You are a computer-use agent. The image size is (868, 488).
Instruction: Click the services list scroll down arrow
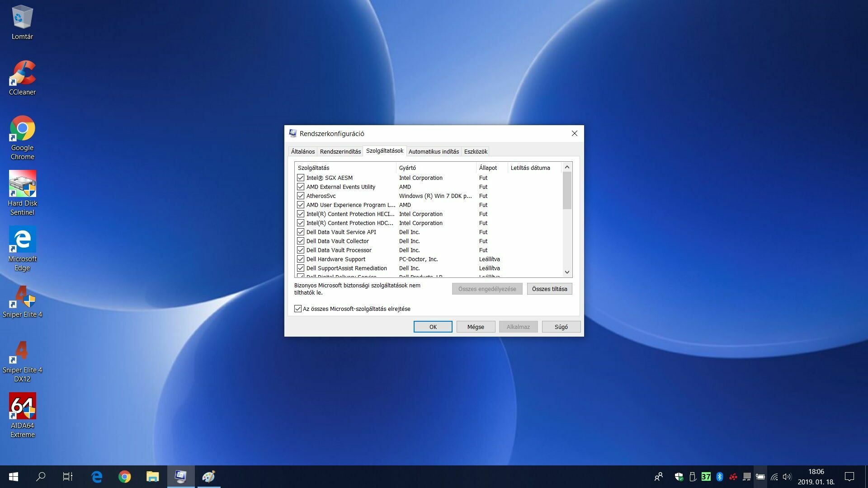click(x=567, y=272)
